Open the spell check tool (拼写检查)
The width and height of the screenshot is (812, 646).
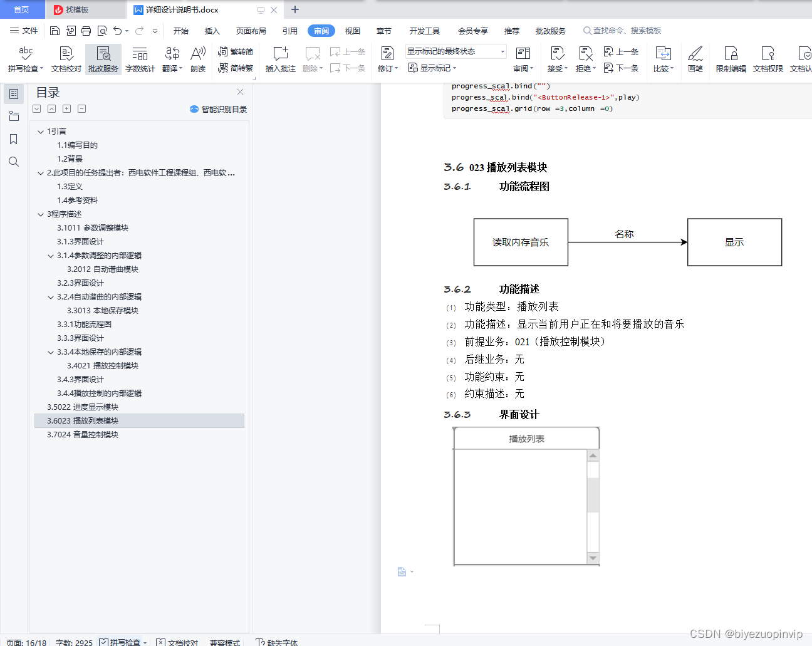(26, 60)
